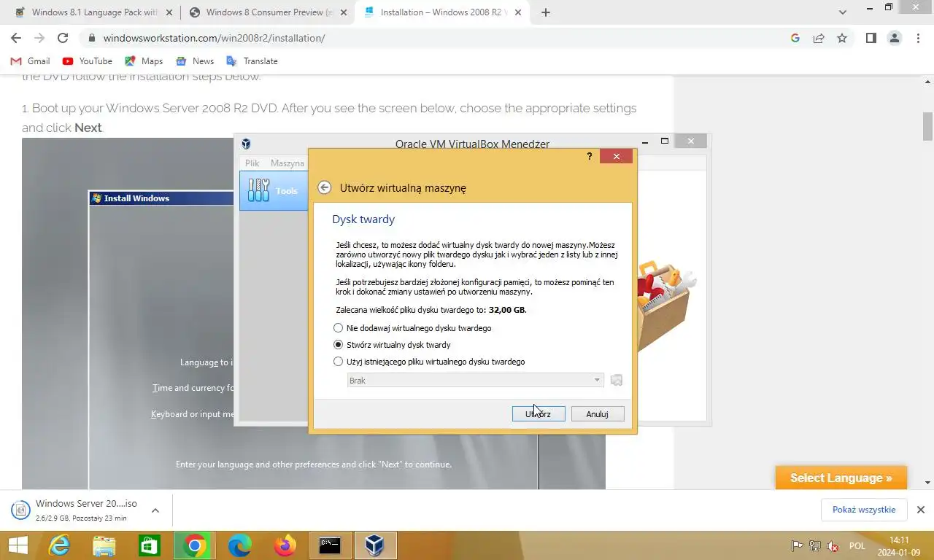The width and height of the screenshot is (934, 560).
Task: Open Chrome share page icon
Action: [819, 38]
